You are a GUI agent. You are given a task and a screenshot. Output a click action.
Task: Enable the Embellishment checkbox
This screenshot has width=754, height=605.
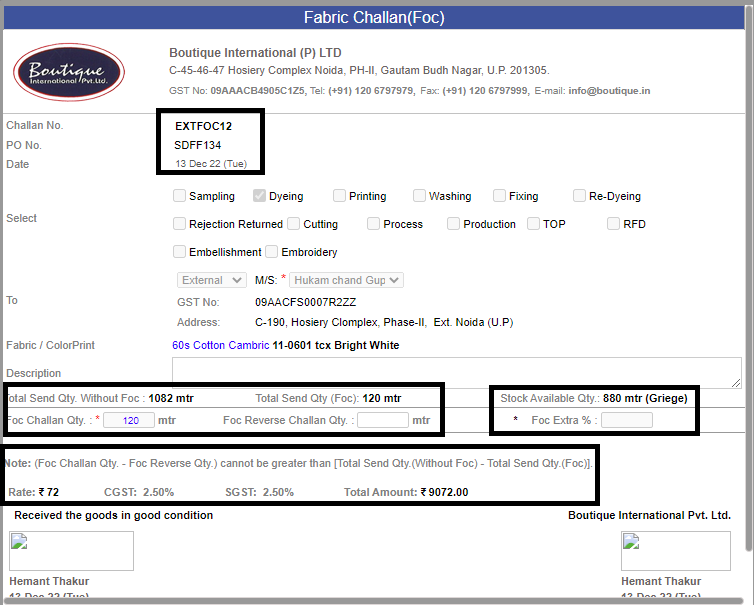[179, 252]
